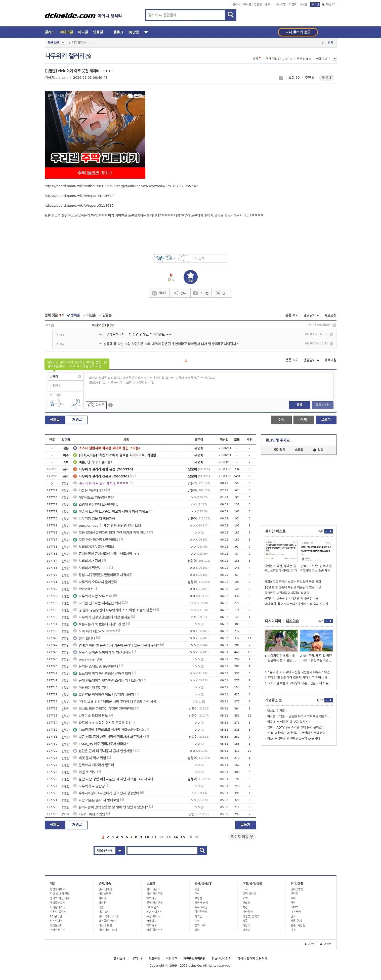This screenshot has width=381, height=980.
Task: Click the gallery search input field
Action: coord(185,15)
